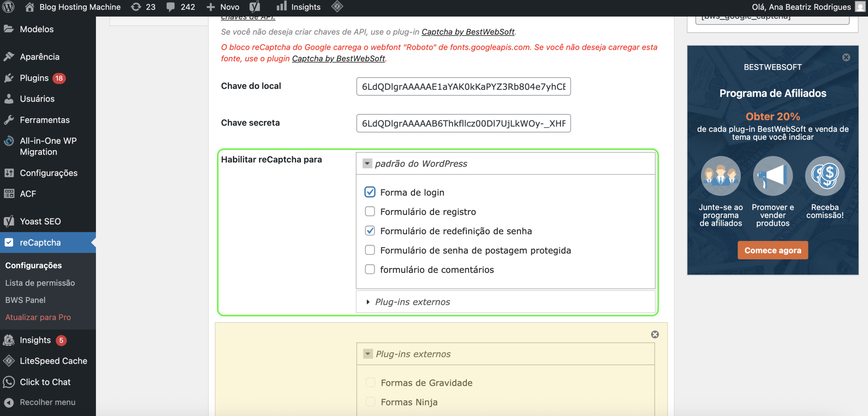Open Lista de permissão submenu

coord(40,283)
